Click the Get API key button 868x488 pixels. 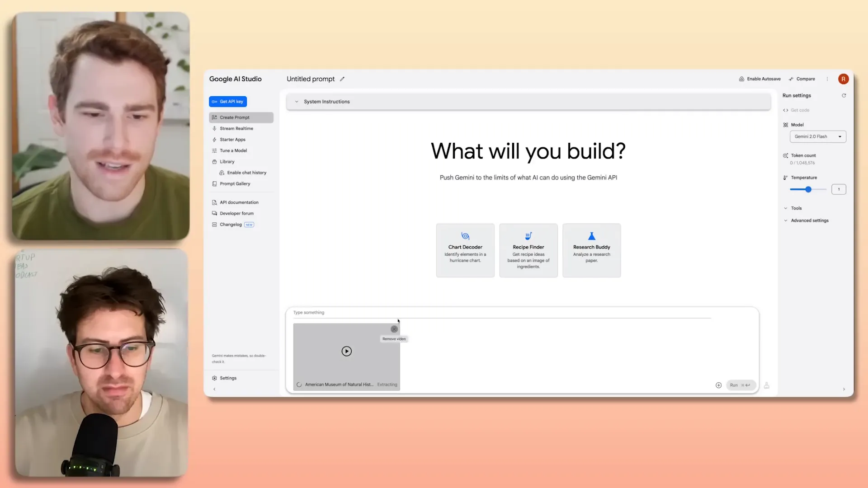pyautogui.click(x=228, y=102)
